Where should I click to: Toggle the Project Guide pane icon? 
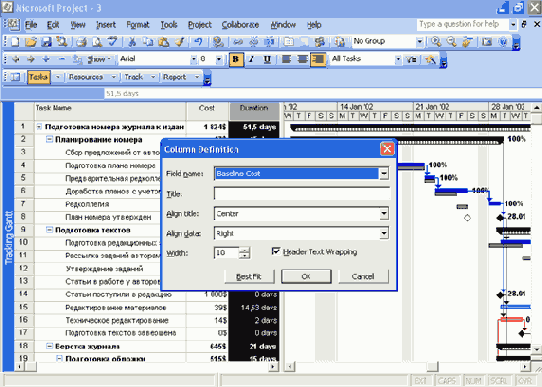point(15,77)
